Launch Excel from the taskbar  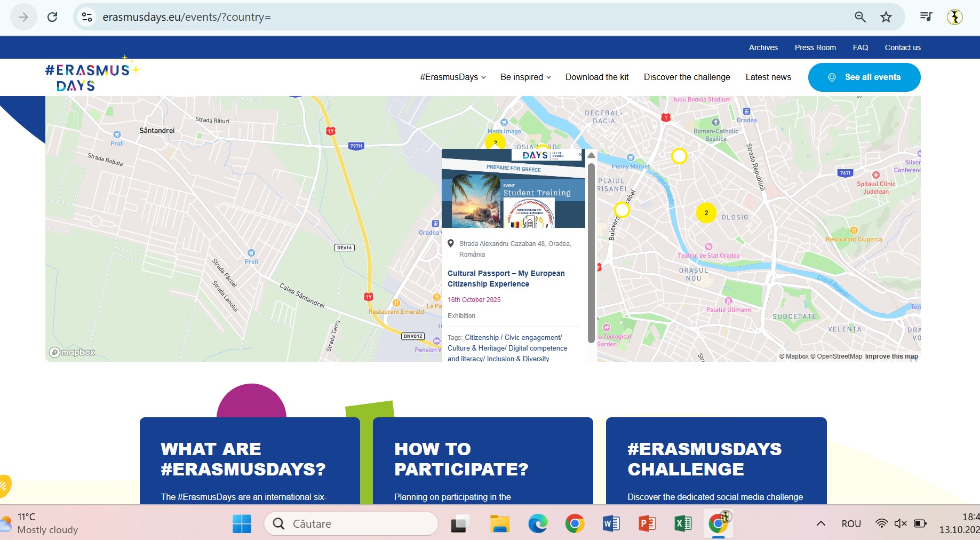tap(683, 524)
